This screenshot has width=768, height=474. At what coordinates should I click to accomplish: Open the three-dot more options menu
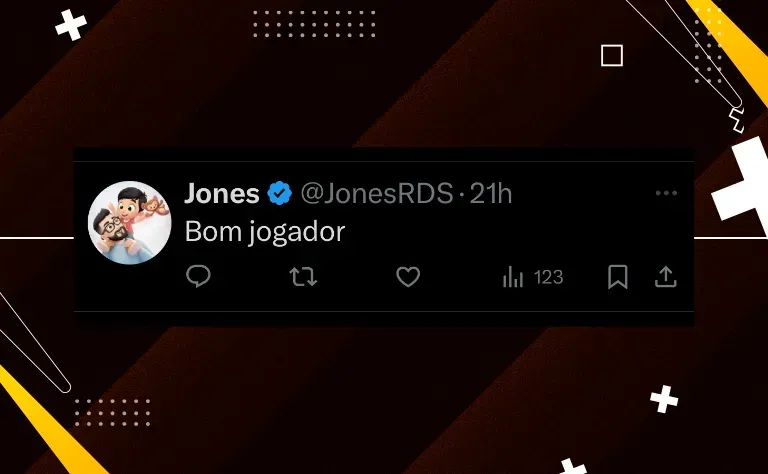[x=666, y=193]
